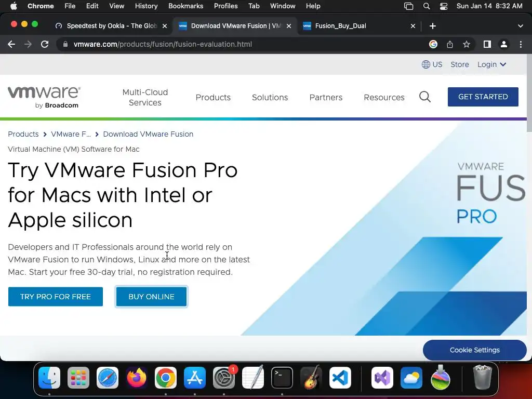Screen dimensions: 532x399
Task: Open the Google icon in address bar
Action: click(x=433, y=44)
